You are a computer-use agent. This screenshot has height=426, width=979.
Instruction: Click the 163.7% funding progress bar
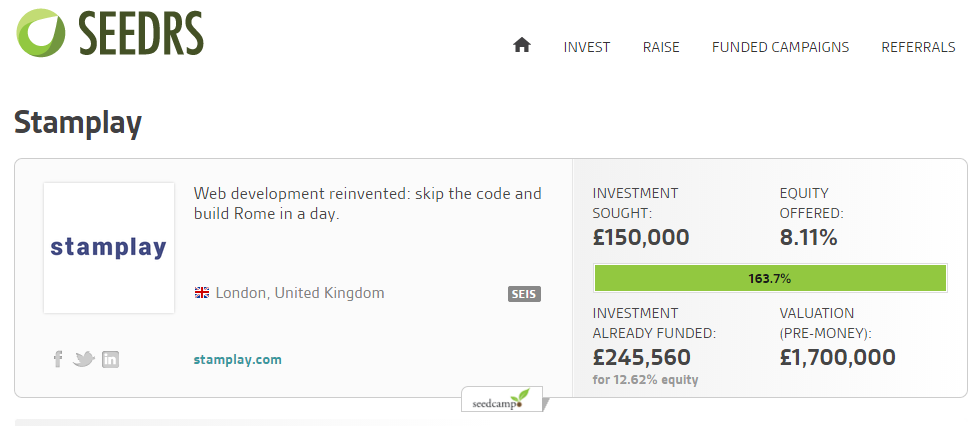coord(770,278)
